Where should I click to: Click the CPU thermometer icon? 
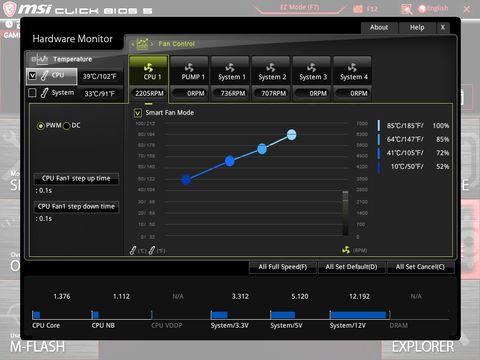click(x=45, y=76)
